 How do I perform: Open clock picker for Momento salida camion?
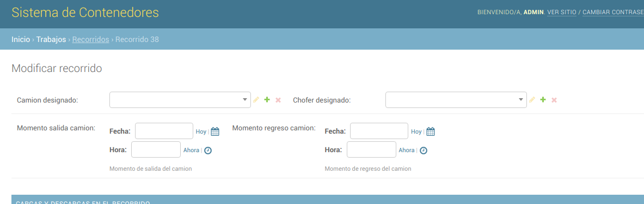(x=208, y=151)
